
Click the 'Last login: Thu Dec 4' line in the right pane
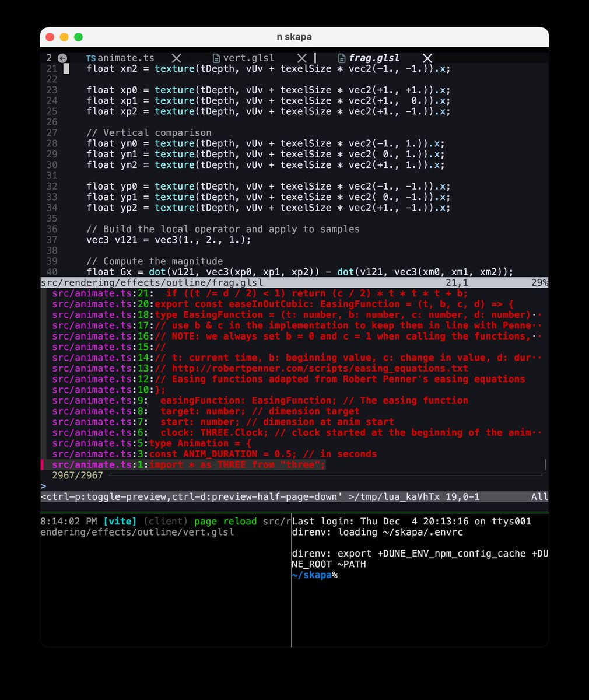(412, 521)
